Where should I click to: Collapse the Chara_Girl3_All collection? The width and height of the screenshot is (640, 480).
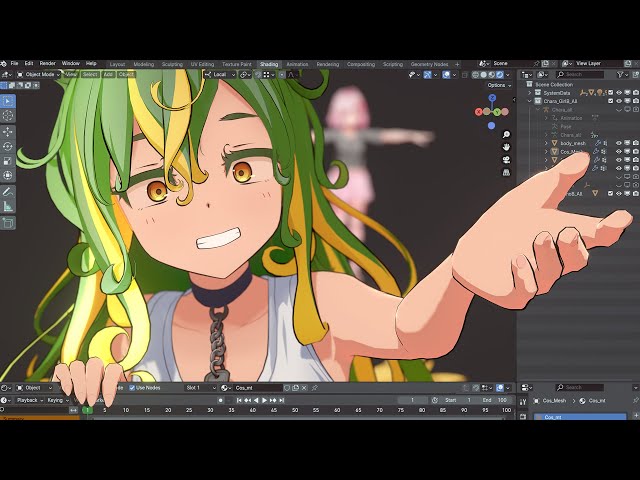[x=530, y=101]
